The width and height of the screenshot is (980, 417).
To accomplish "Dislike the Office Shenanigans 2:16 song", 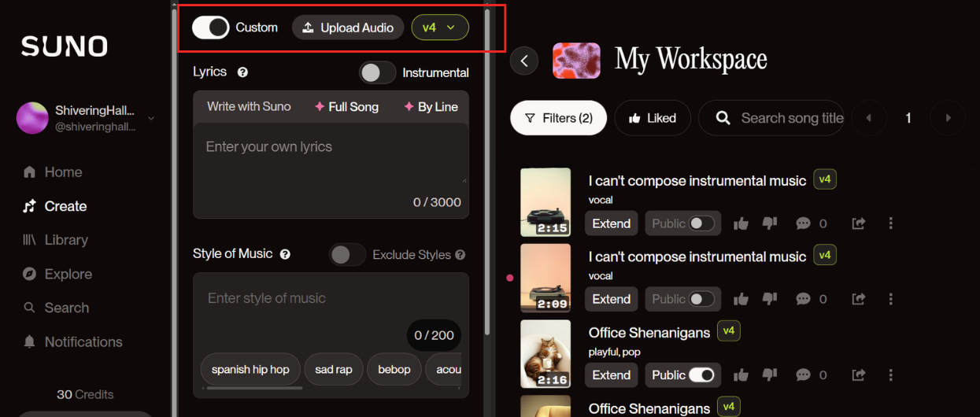I will pyautogui.click(x=770, y=375).
